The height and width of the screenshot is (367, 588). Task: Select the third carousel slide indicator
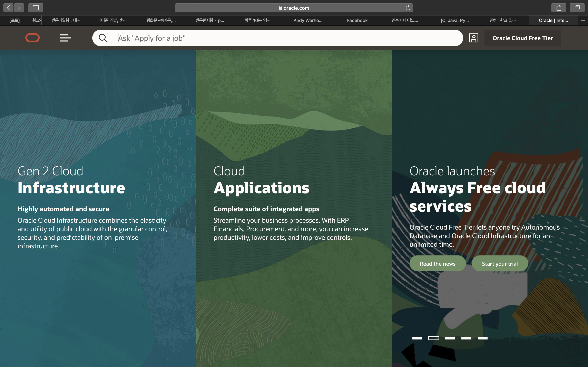[450, 338]
